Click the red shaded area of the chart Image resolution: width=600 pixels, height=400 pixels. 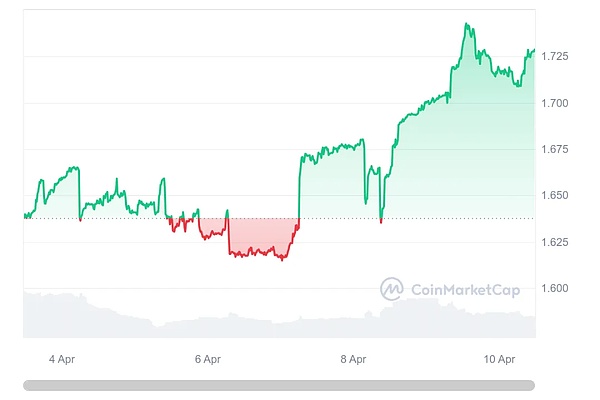260,237
